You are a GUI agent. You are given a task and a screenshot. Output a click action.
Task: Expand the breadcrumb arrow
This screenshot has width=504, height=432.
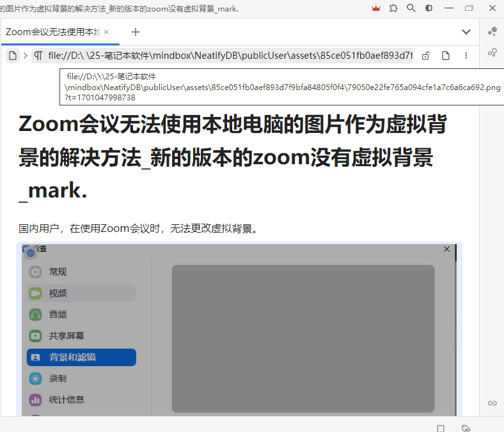coord(26,56)
